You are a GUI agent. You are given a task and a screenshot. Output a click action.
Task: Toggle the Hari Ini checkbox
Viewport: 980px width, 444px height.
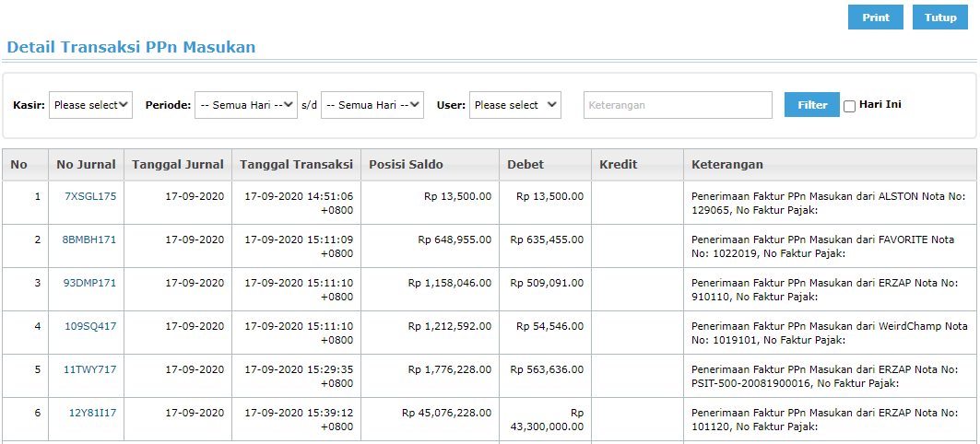(x=849, y=106)
